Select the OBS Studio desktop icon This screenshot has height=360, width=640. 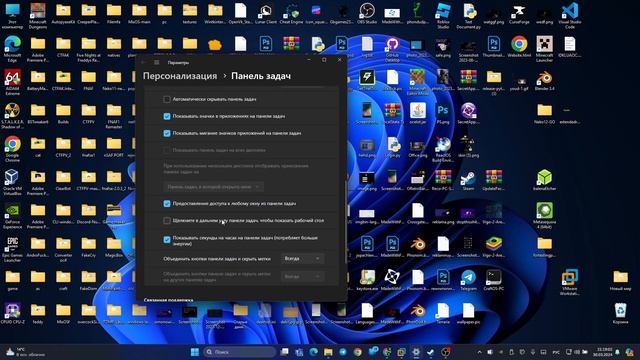coord(367,14)
